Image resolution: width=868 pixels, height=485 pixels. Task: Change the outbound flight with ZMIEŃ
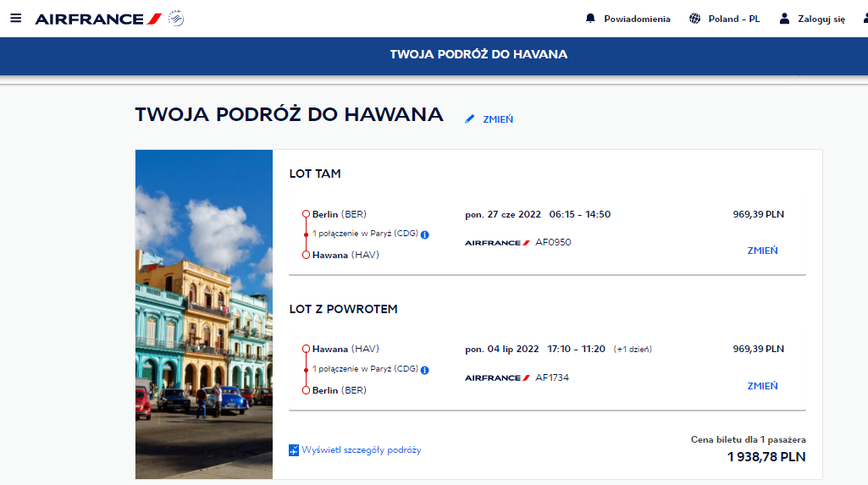coord(762,251)
